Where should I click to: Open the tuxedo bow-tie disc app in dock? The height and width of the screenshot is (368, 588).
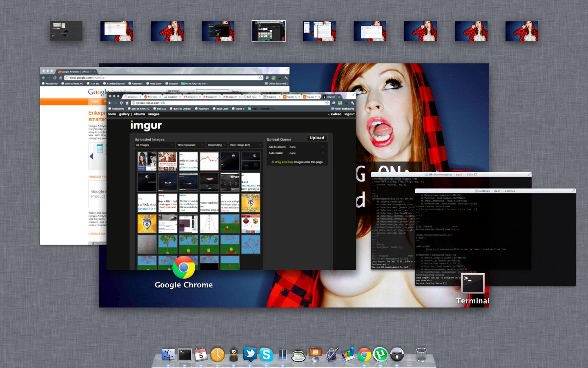397,354
